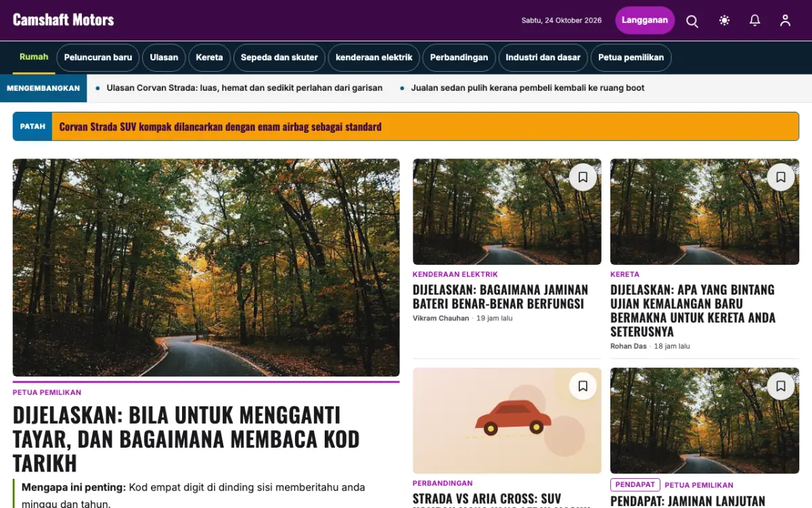This screenshot has height=508, width=812.
Task: Click the 18 jam lalu timestamp
Action: (x=672, y=346)
